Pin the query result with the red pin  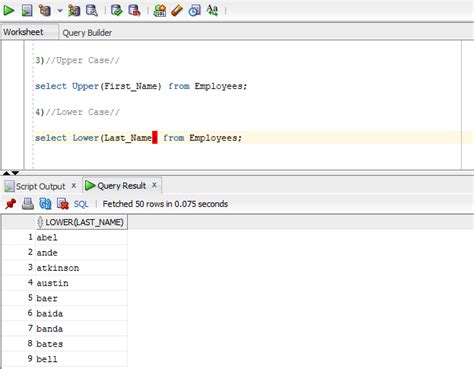tap(11, 204)
